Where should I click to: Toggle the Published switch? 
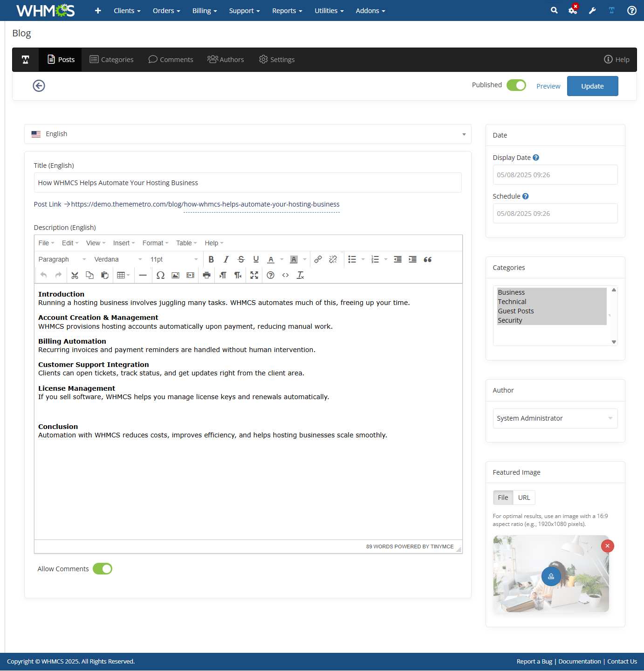tap(516, 85)
